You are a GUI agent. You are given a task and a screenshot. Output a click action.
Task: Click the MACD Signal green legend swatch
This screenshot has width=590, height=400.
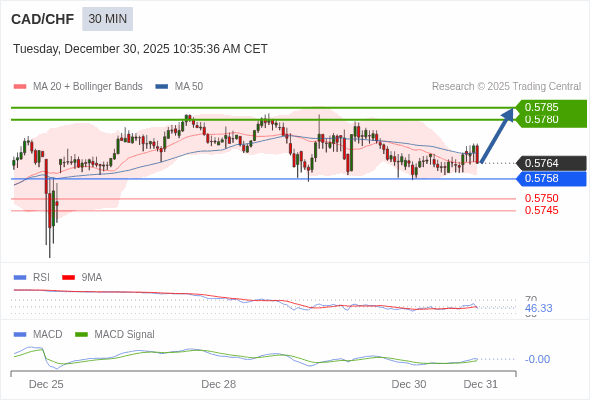81,335
